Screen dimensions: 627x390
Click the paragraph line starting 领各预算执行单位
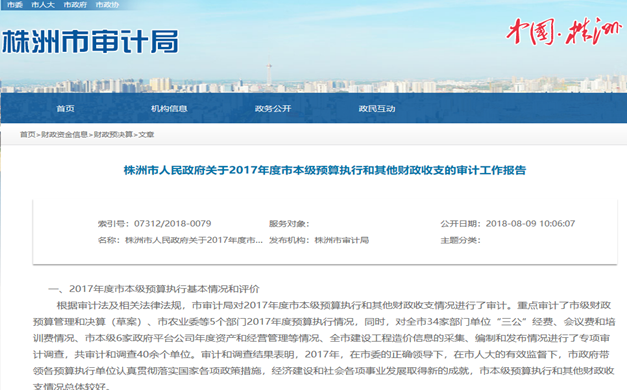click(x=323, y=371)
